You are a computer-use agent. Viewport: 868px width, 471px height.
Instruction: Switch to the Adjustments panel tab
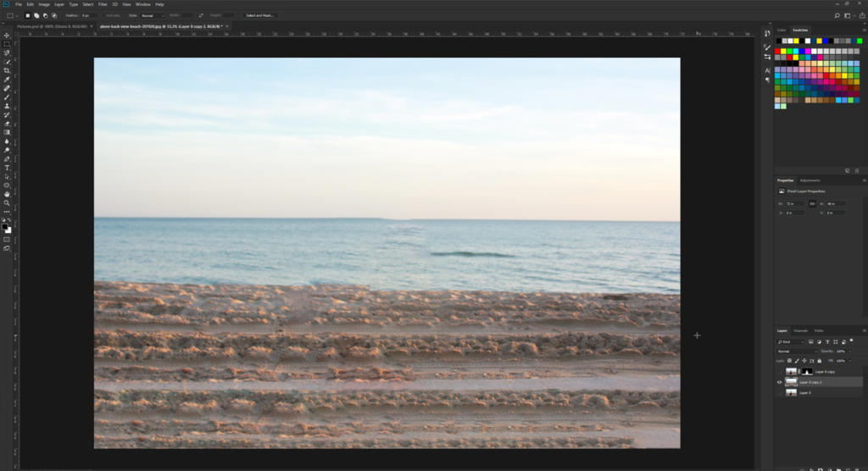point(810,180)
